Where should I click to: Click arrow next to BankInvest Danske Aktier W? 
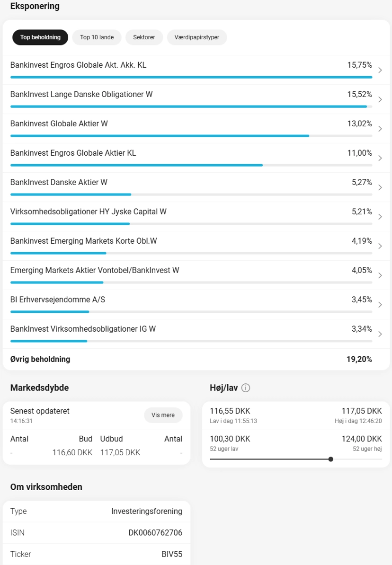pos(380,187)
